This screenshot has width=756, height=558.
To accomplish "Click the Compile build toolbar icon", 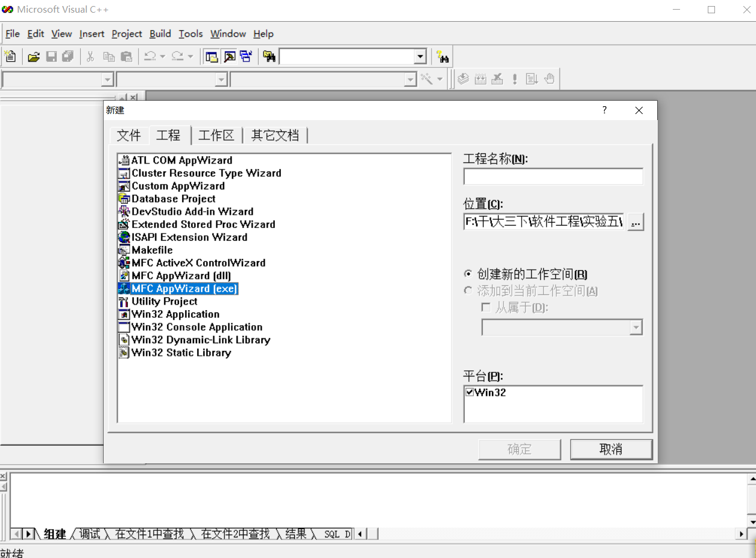I will 463,79.
